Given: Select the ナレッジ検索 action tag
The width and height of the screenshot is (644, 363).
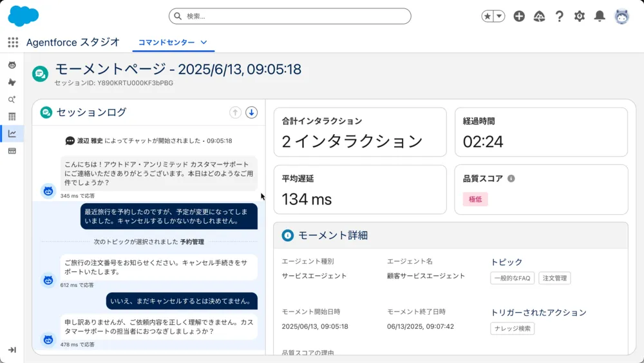Looking at the screenshot, I should (x=512, y=328).
